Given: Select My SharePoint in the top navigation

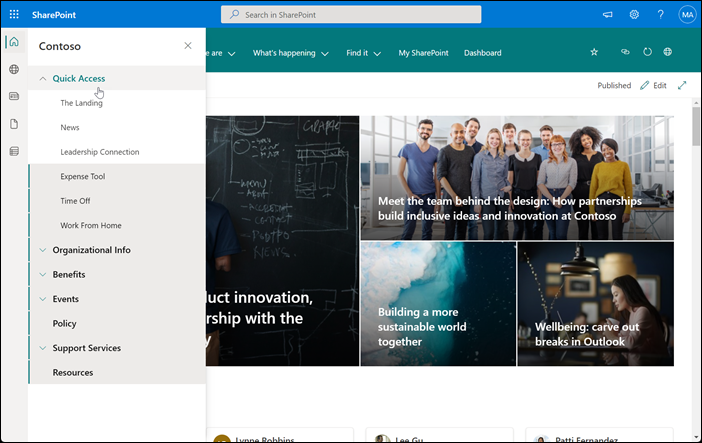Looking at the screenshot, I should [423, 53].
